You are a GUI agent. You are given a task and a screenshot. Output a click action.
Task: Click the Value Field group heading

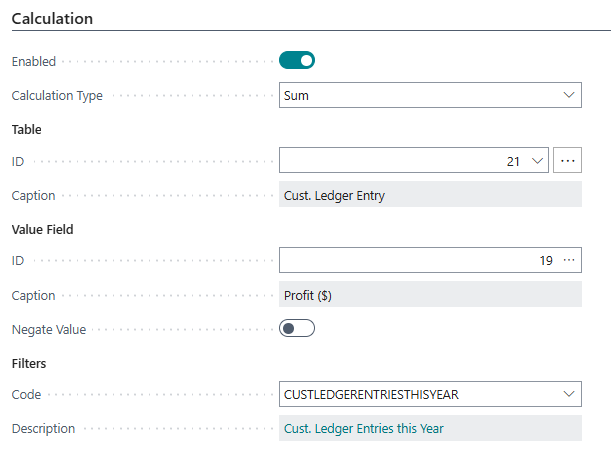coord(42,229)
